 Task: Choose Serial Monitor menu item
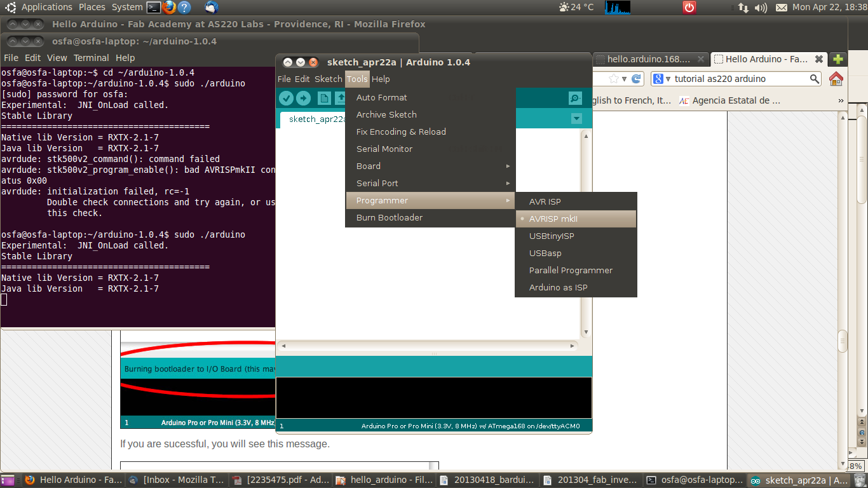[x=430, y=149]
